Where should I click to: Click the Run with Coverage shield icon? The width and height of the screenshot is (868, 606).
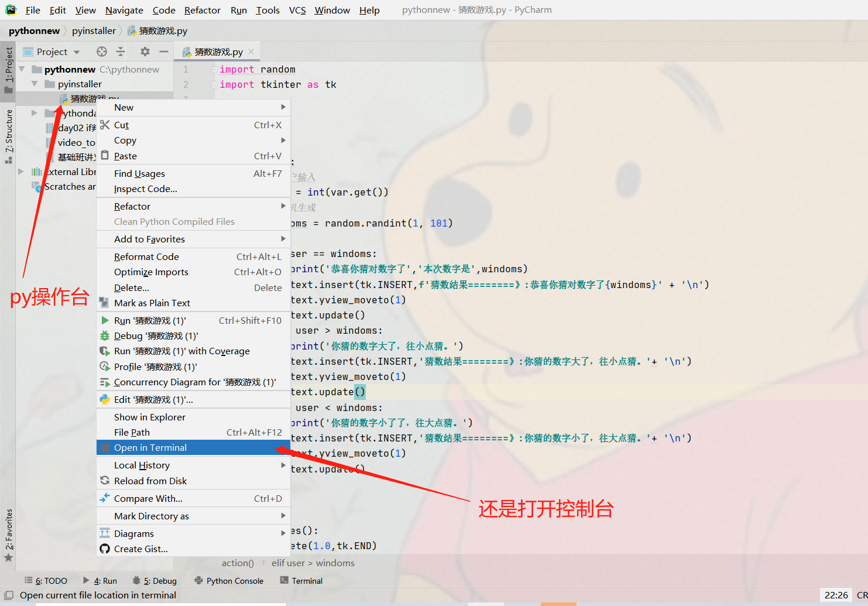[x=105, y=351]
